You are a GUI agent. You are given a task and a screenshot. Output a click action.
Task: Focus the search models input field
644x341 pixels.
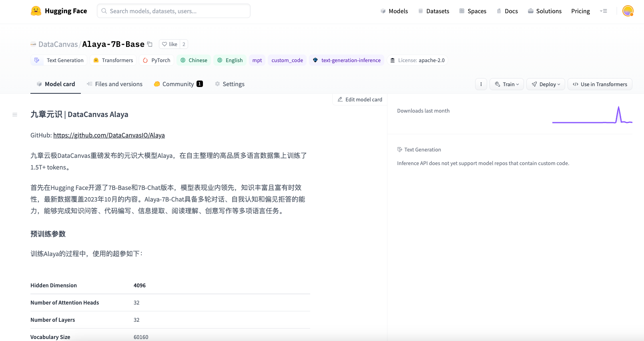[174, 11]
